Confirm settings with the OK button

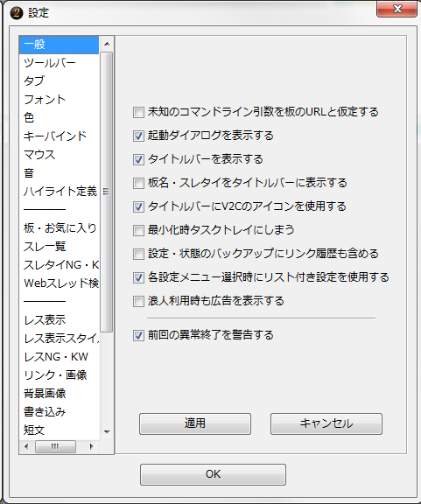pyautogui.click(x=213, y=474)
